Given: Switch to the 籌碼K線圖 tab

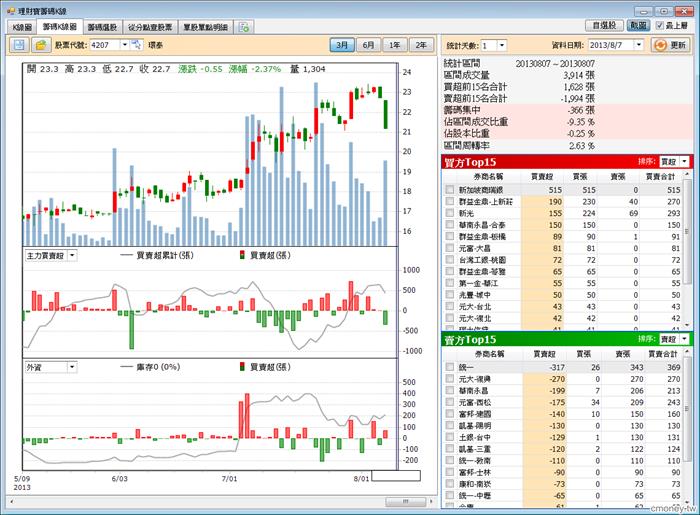Looking at the screenshot, I should click(60, 26).
